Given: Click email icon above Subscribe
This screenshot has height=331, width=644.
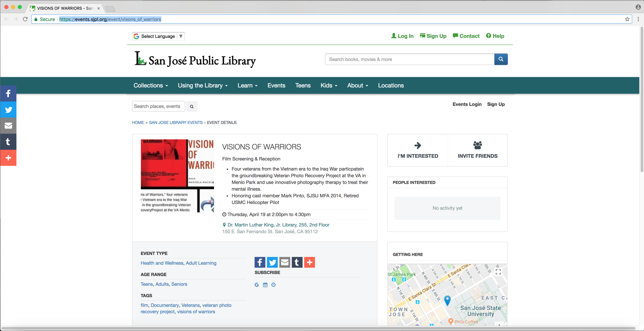Looking at the screenshot, I should (x=284, y=262).
